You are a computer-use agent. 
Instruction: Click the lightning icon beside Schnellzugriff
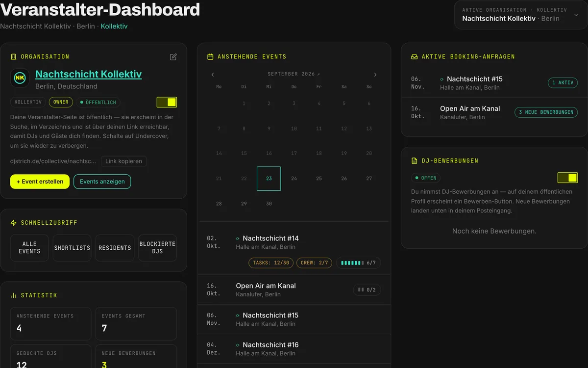(14, 223)
